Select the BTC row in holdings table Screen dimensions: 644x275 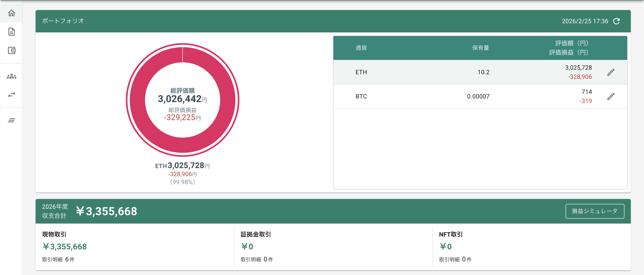pyautogui.click(x=480, y=97)
